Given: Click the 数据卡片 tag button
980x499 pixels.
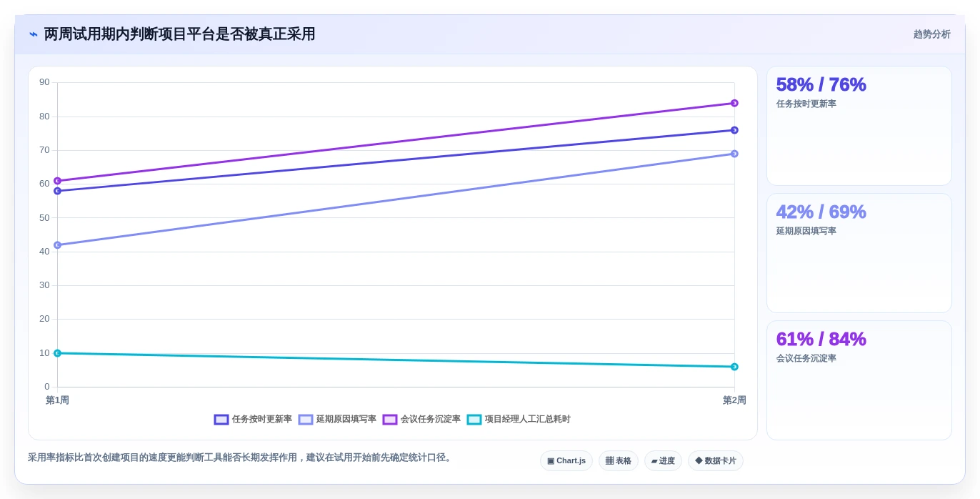Looking at the screenshot, I should point(716,460).
